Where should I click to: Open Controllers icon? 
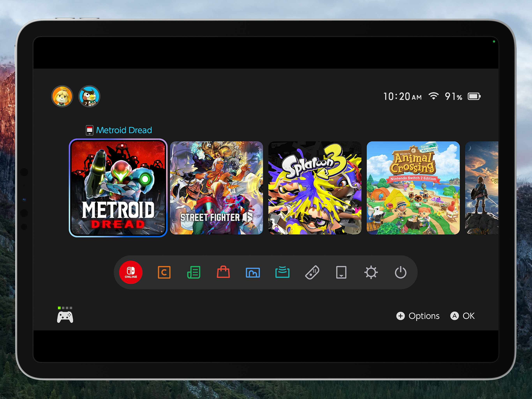click(x=312, y=272)
